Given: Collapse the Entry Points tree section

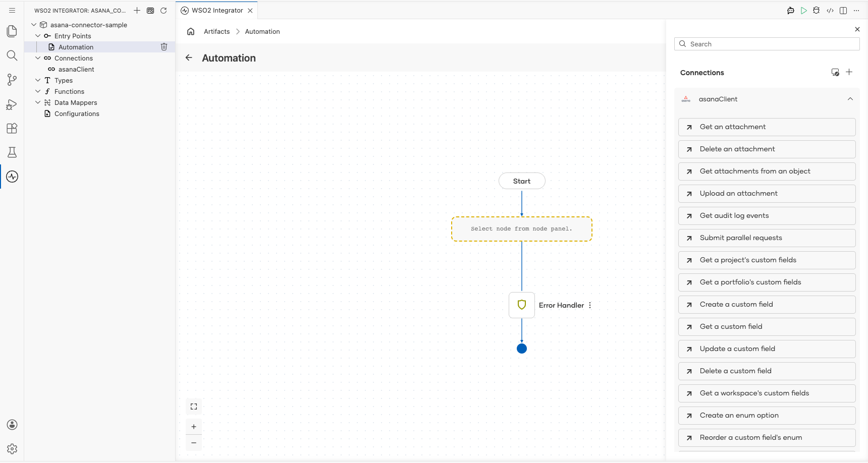Looking at the screenshot, I should [38, 36].
